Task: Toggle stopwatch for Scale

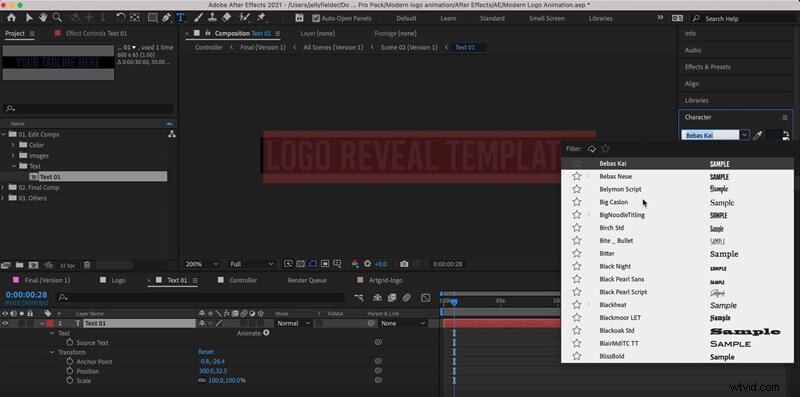Action: coord(70,380)
